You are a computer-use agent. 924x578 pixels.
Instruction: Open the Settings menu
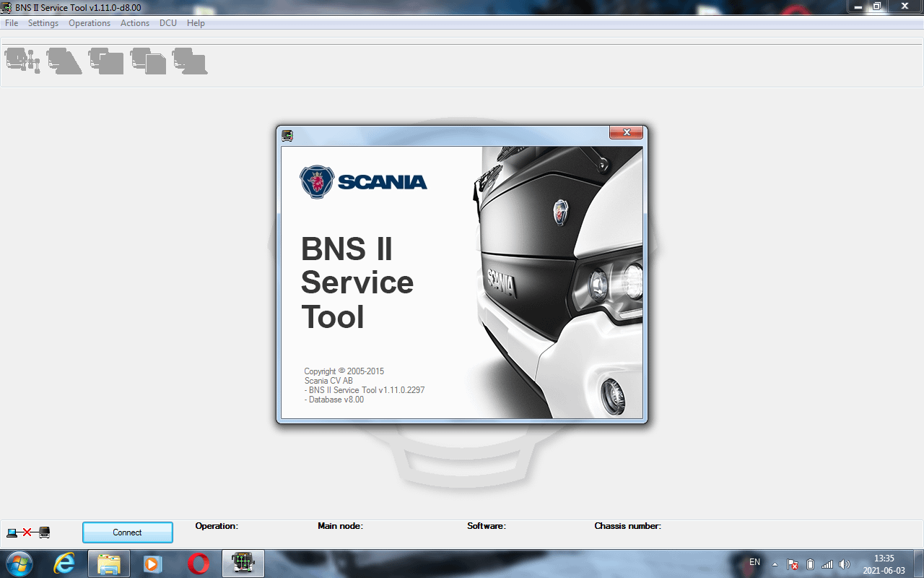click(x=43, y=22)
